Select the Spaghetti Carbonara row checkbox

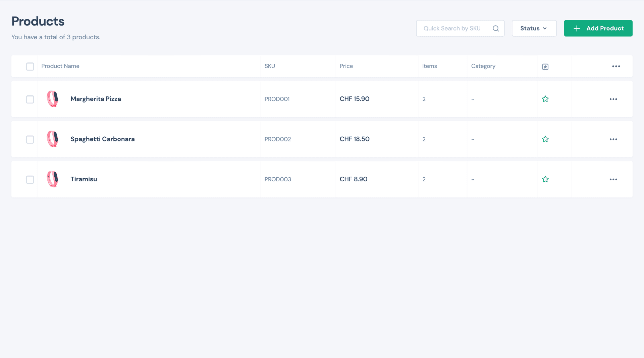(30, 139)
